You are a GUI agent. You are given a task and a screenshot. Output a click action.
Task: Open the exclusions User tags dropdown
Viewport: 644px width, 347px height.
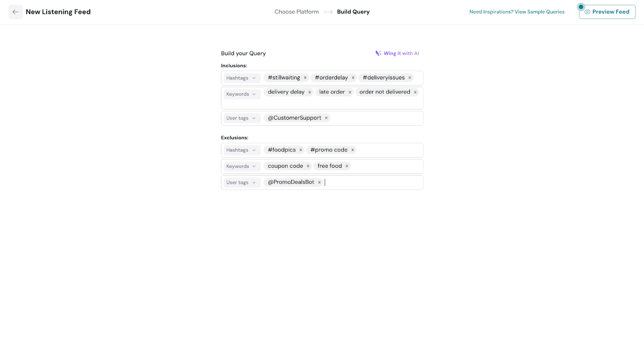tap(242, 182)
